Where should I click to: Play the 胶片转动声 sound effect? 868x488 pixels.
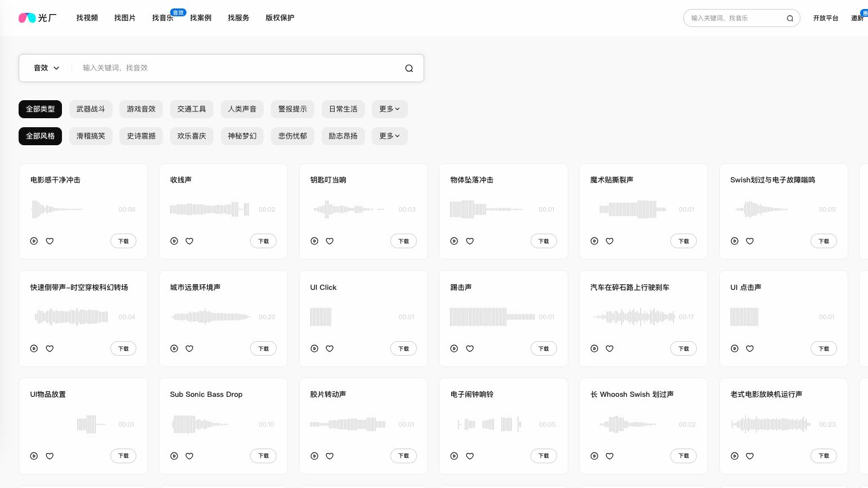point(314,456)
